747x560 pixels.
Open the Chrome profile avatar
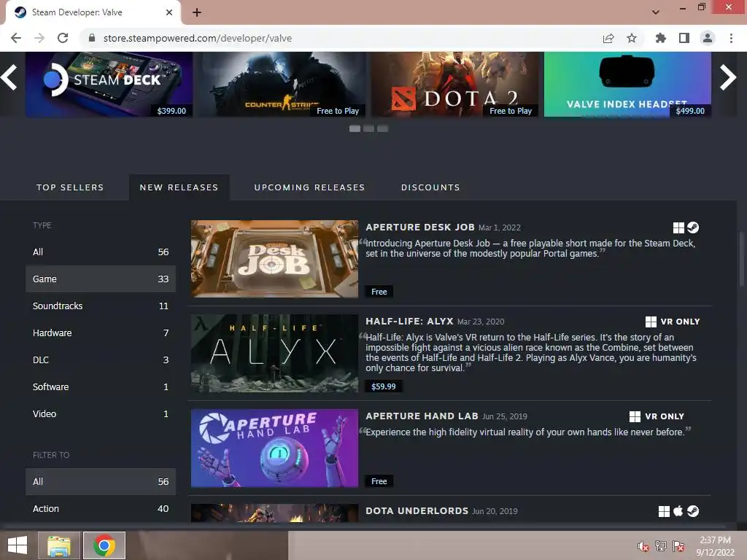(x=708, y=38)
